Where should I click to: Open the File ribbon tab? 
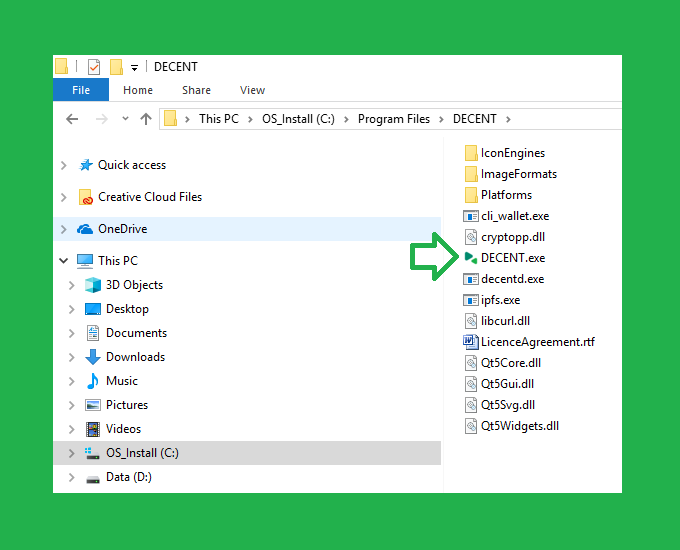[81, 90]
